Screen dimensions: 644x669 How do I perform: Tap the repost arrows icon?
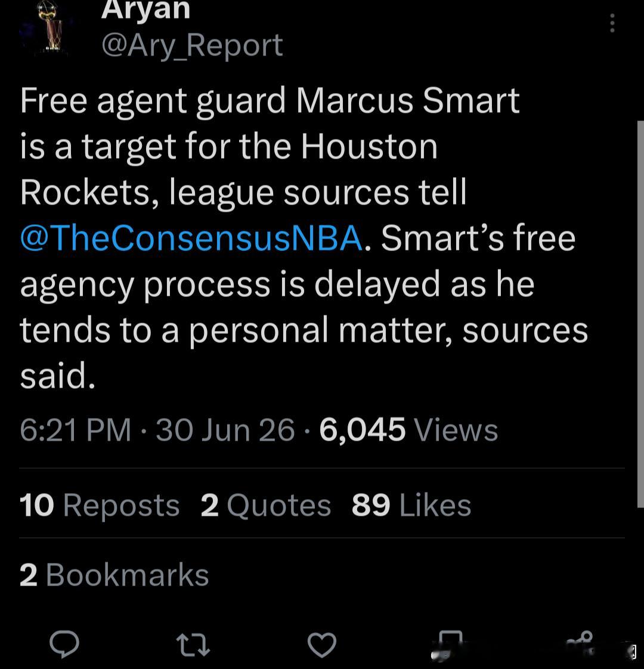point(193,645)
